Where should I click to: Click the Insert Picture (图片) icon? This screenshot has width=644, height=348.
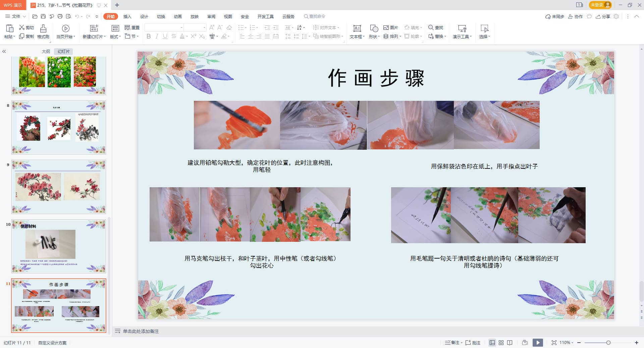click(x=386, y=27)
